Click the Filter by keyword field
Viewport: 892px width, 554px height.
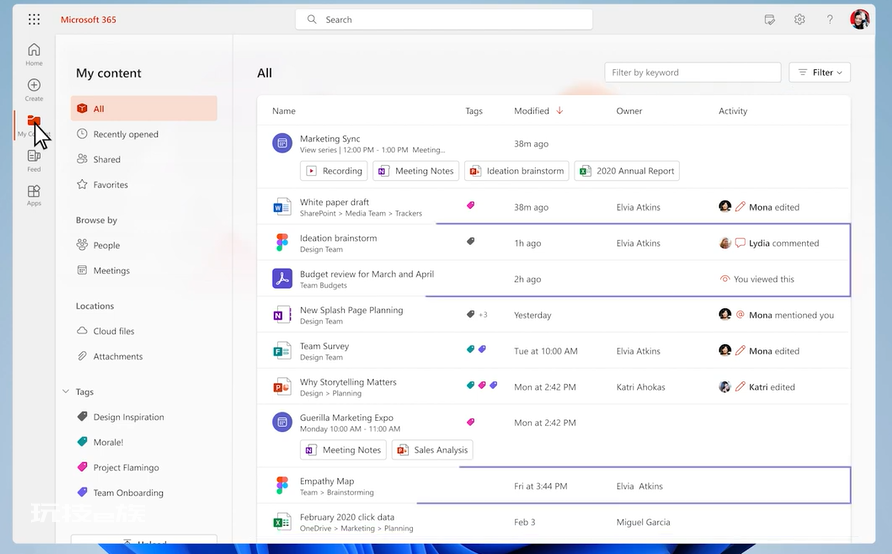click(692, 72)
